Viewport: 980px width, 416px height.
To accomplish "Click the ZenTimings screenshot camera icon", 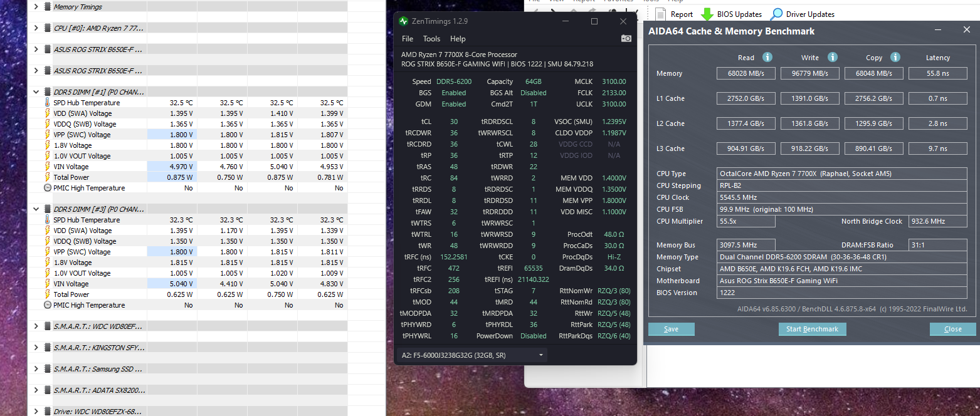I will click(626, 39).
